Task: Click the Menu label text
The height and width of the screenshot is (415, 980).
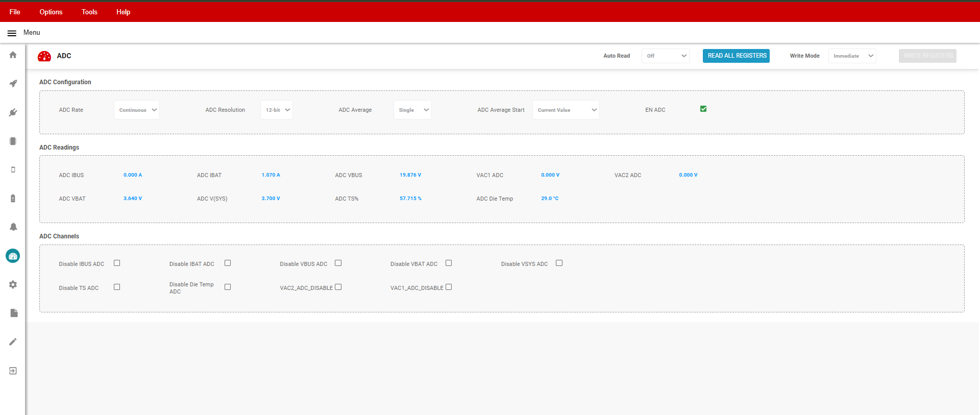Action: click(32, 33)
